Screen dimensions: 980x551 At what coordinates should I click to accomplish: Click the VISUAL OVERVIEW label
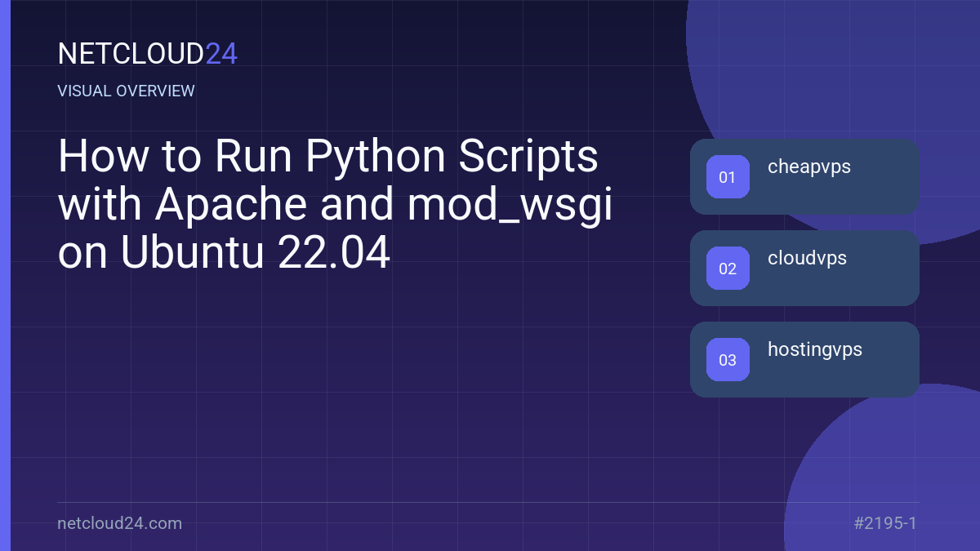coord(127,91)
